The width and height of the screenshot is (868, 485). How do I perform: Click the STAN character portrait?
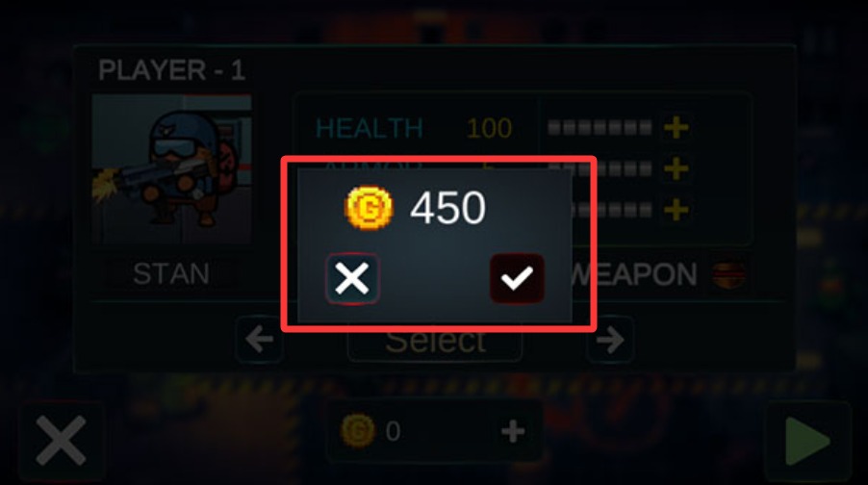171,169
